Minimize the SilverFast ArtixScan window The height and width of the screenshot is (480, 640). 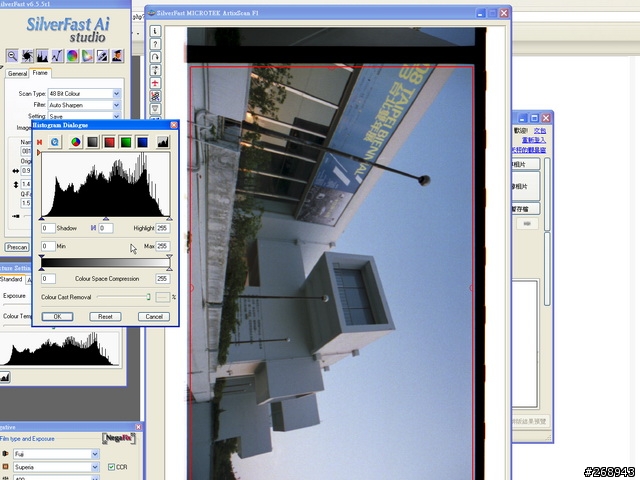480,13
